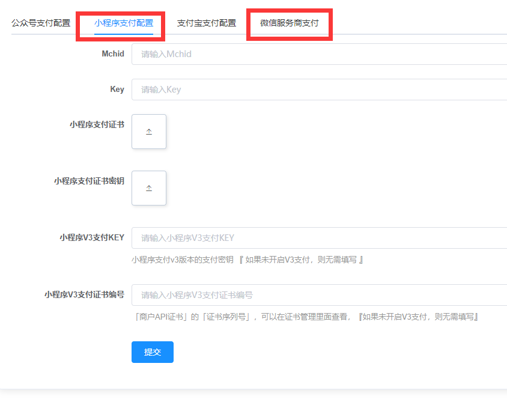Image resolution: width=507 pixels, height=420 pixels.
Task: Focus the 小程序V3支付KEY input
Action: (319, 238)
